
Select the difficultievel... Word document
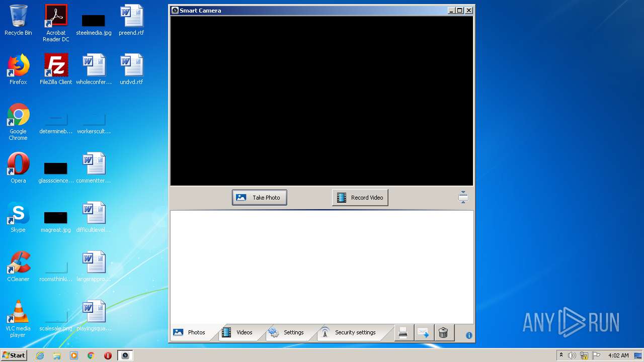[x=94, y=217]
